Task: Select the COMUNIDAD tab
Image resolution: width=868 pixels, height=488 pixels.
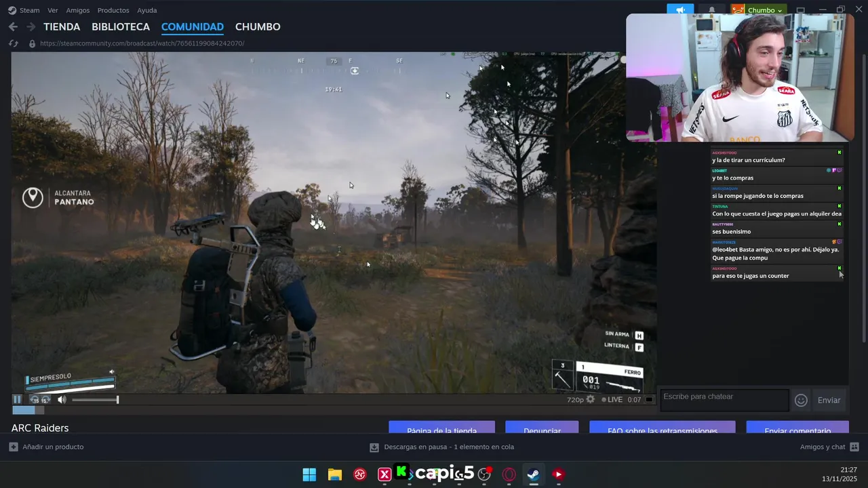Action: coord(193,27)
